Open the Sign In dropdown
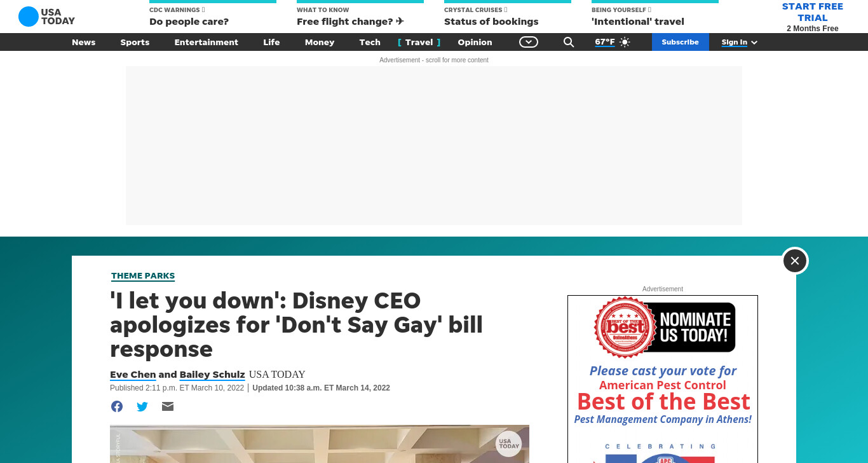The height and width of the screenshot is (463, 868). (x=739, y=42)
